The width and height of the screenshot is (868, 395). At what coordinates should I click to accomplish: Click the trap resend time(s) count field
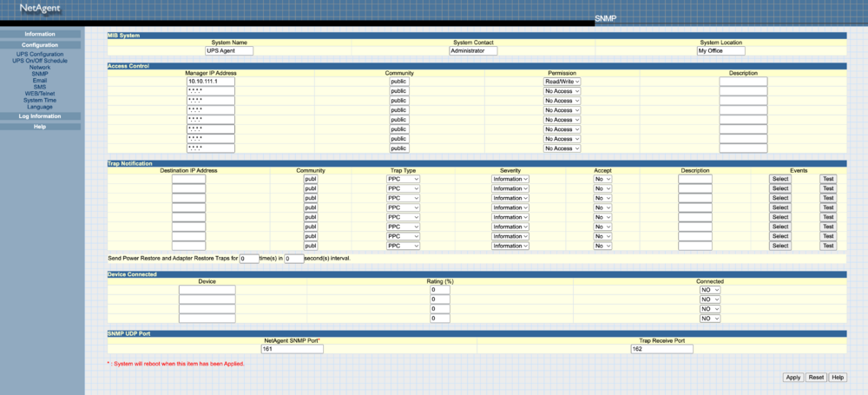coord(249,258)
